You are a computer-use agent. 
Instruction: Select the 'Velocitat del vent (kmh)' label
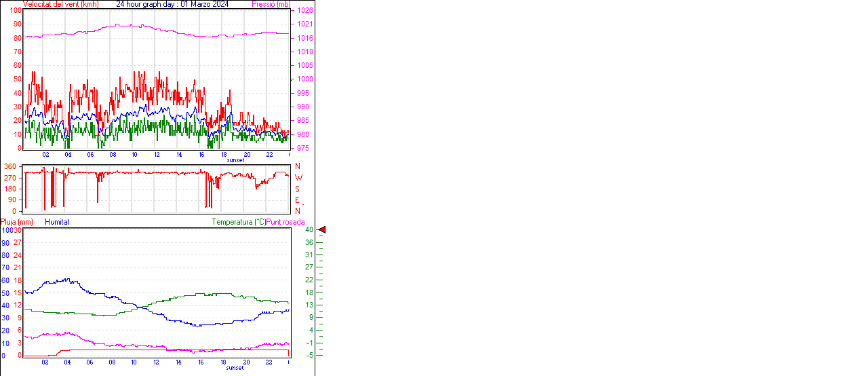61,4
